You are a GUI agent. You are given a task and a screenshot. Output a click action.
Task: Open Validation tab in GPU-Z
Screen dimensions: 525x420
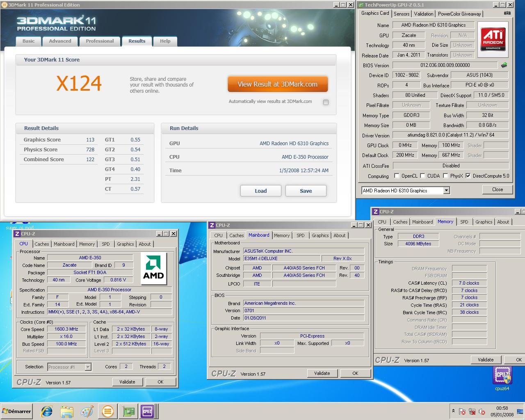pos(424,14)
